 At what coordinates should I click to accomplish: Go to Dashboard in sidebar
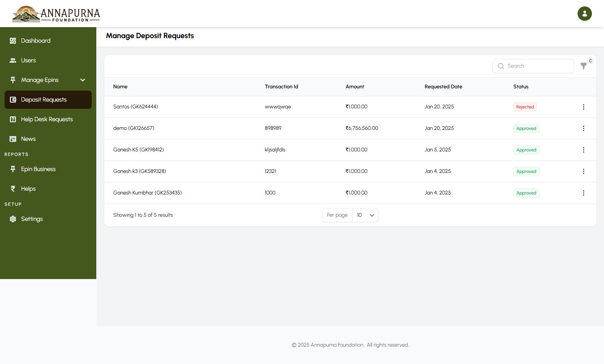35,41
